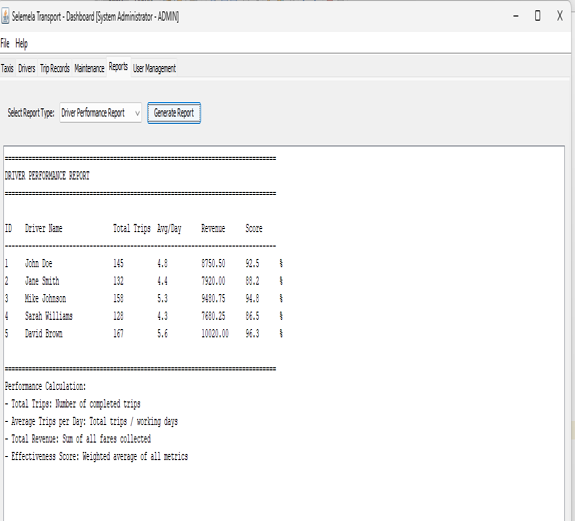This screenshot has height=521, width=575.
Task: Click Sarah Williams' Avg/Day value 4.3
Action: (162, 316)
